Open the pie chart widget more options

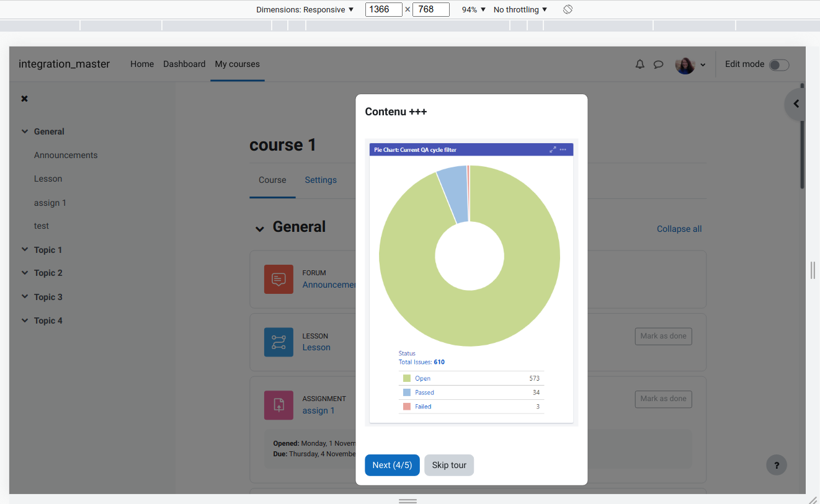pos(563,149)
